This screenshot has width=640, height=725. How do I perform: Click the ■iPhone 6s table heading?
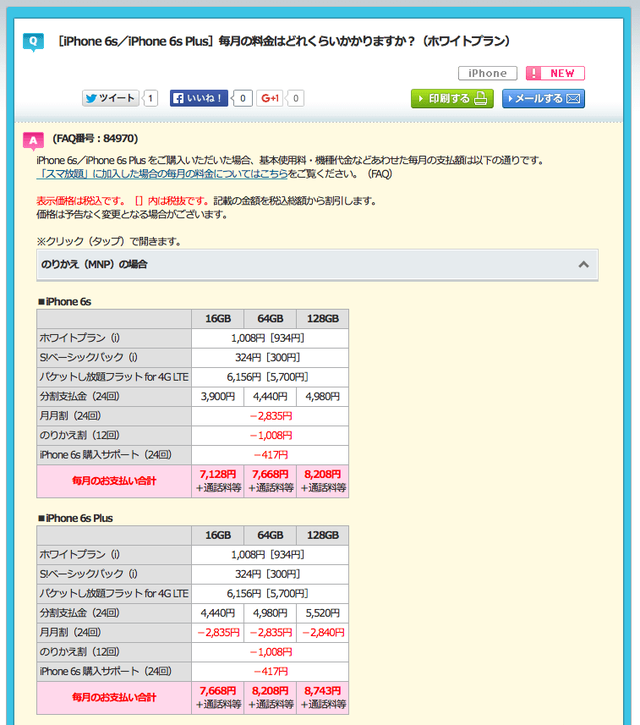[64, 301]
